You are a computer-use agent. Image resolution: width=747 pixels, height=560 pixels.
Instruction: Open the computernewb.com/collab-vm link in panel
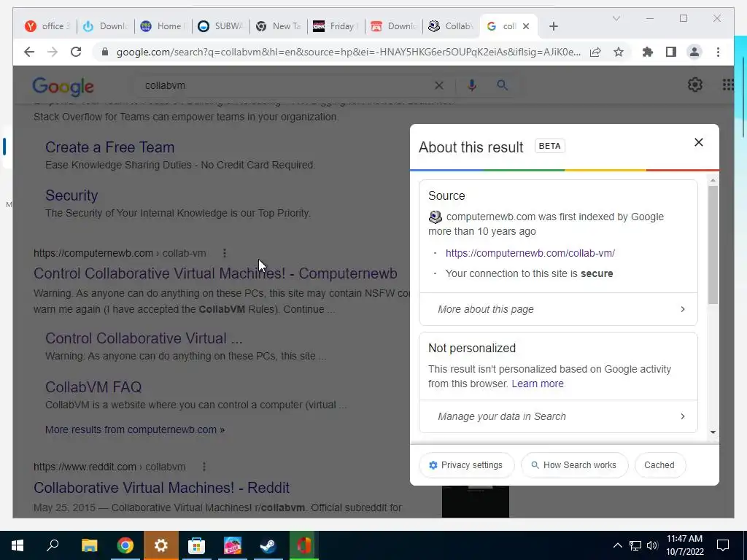coord(530,253)
